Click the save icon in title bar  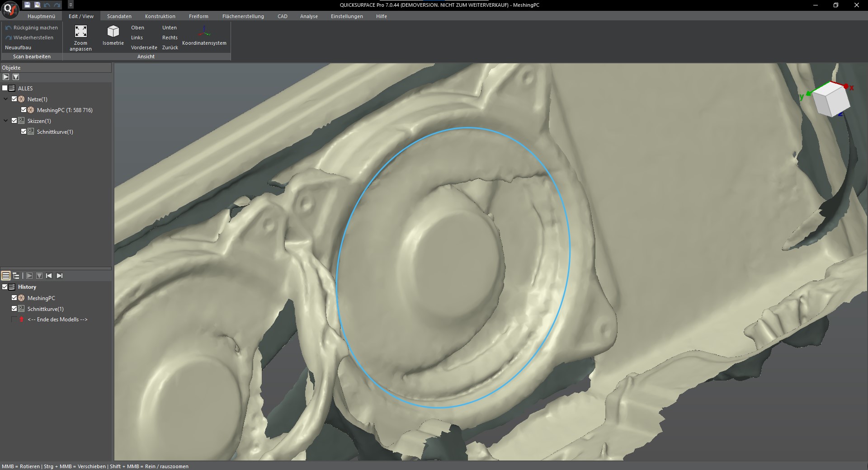28,5
